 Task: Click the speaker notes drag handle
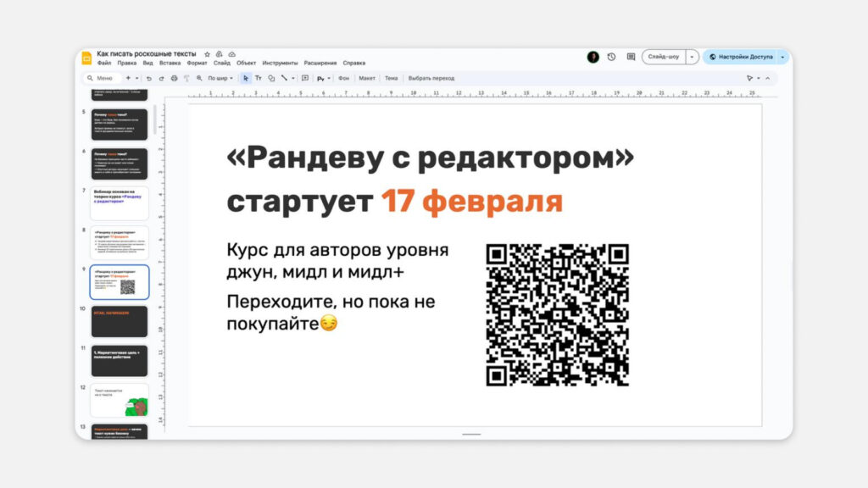pyautogui.click(x=471, y=435)
